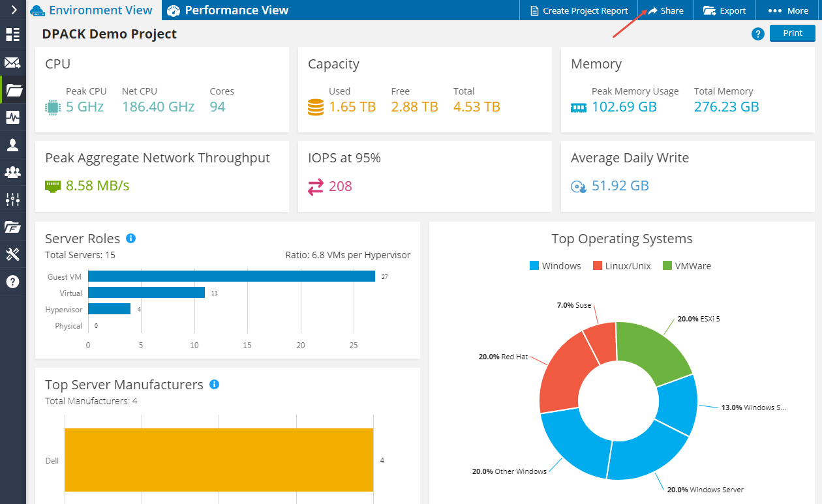Open the help question mark in sidebar
The width and height of the screenshot is (822, 504).
[13, 282]
